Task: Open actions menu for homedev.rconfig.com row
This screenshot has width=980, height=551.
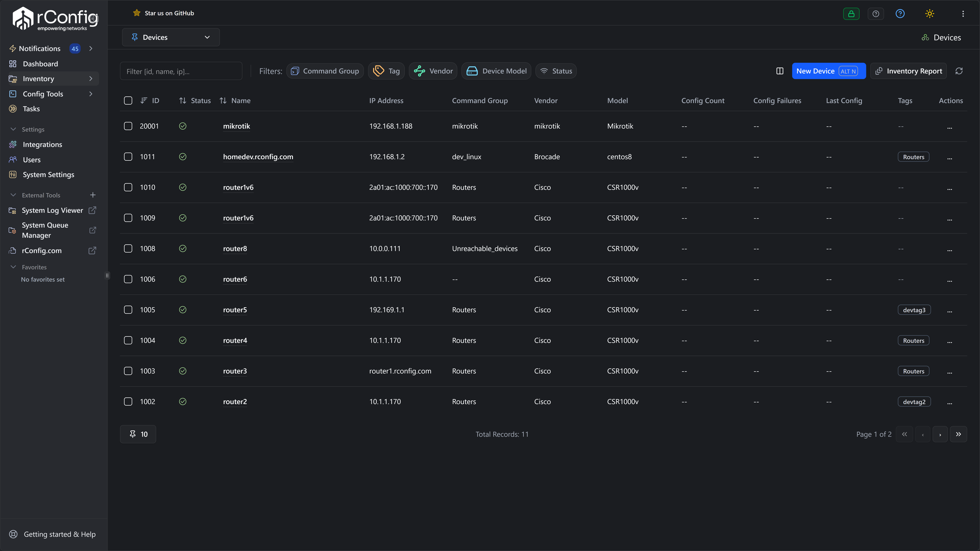Action: point(950,158)
